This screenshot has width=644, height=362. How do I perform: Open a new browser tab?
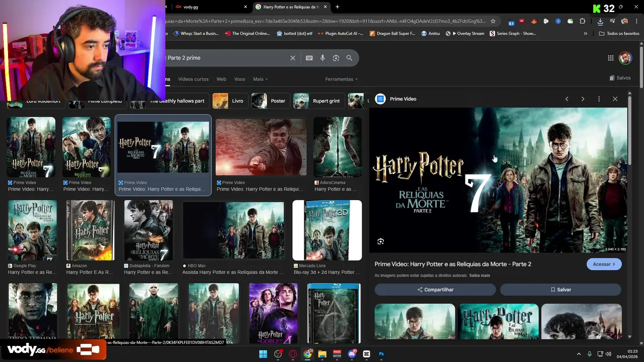pos(337,7)
